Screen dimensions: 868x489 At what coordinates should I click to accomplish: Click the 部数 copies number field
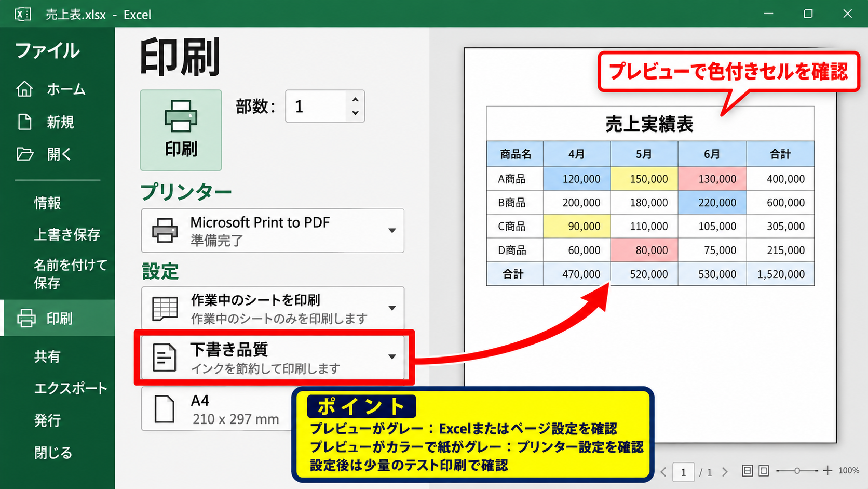[316, 107]
